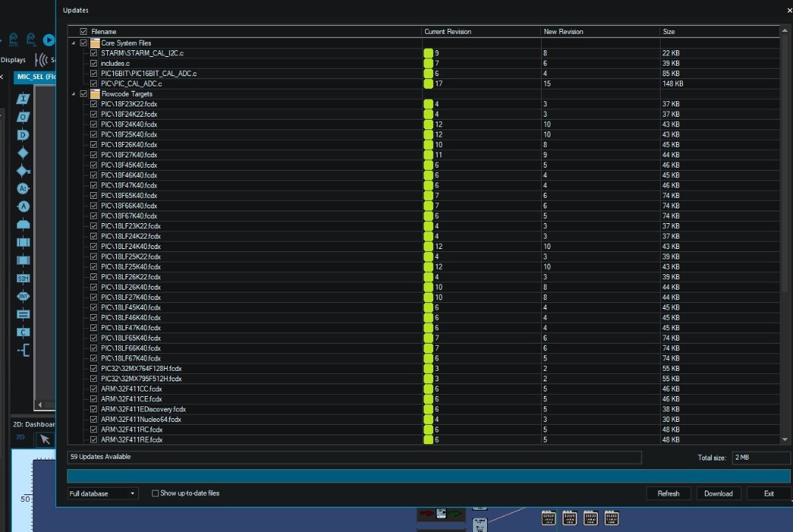Select the PIC32\32MX795F512H.fcdx row
The image size is (793, 532).
[x=423, y=379]
